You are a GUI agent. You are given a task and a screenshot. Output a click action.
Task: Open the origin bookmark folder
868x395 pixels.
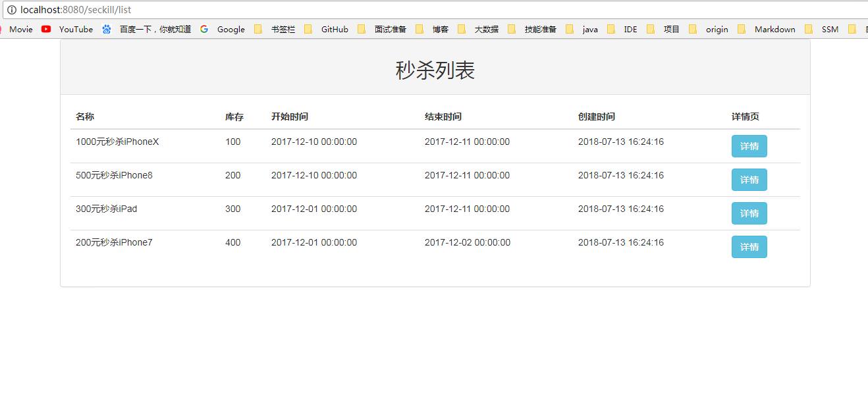point(709,29)
